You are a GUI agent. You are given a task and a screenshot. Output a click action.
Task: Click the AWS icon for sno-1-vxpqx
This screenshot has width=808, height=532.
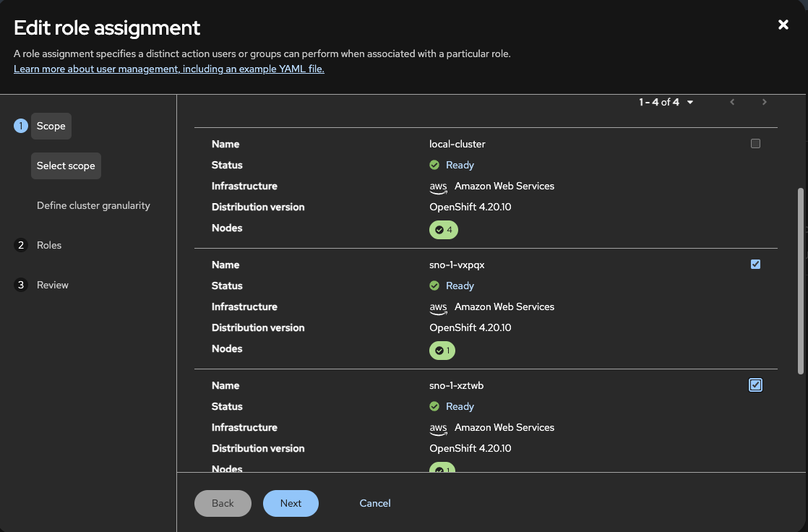click(438, 308)
